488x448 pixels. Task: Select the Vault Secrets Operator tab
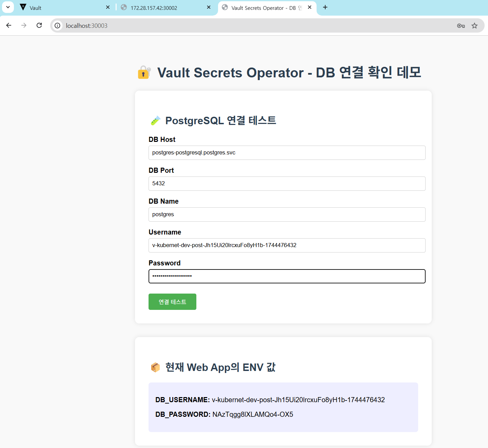pos(267,7)
